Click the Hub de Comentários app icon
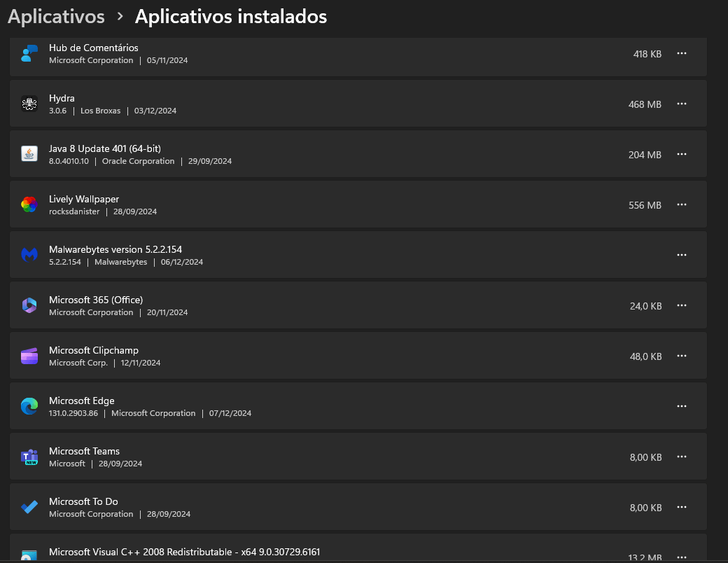The width and height of the screenshot is (728, 563). point(29,53)
